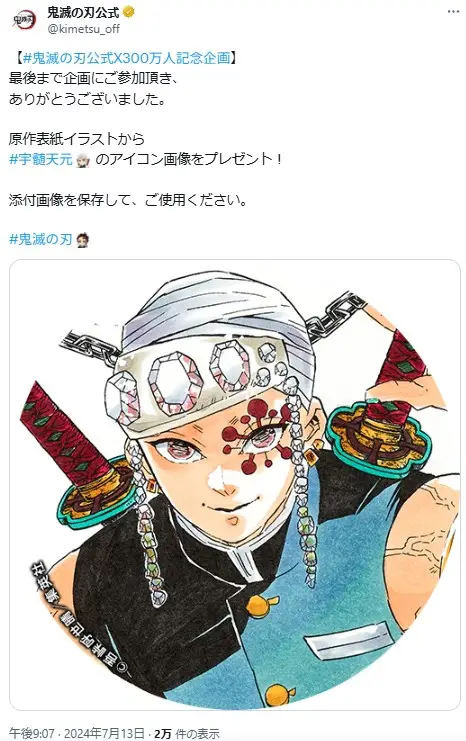Open the three-dot more options menu
The image size is (466, 741).
point(453,12)
